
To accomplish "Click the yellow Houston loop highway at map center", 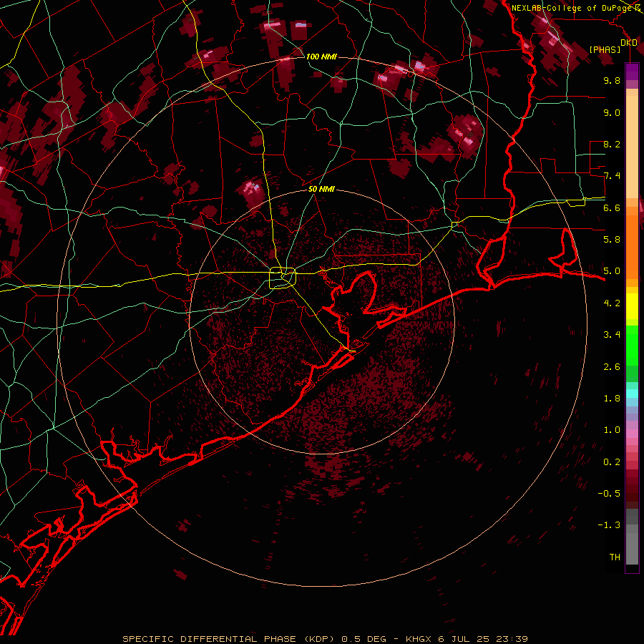I will click(x=283, y=278).
